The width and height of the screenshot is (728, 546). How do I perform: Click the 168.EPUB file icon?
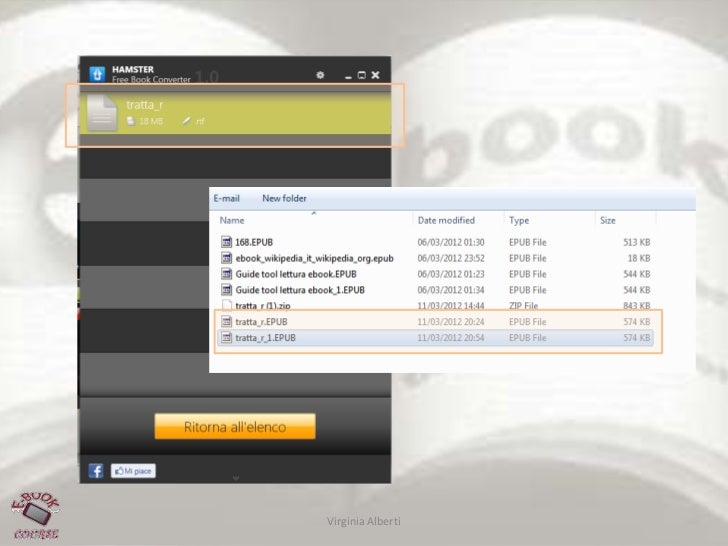click(226, 242)
